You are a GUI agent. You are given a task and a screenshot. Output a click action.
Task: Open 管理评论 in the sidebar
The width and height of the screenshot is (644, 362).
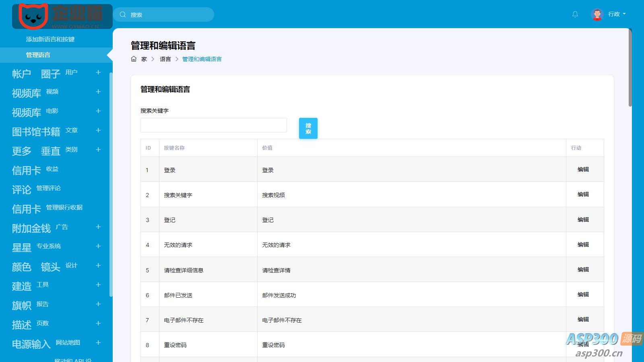(x=48, y=188)
